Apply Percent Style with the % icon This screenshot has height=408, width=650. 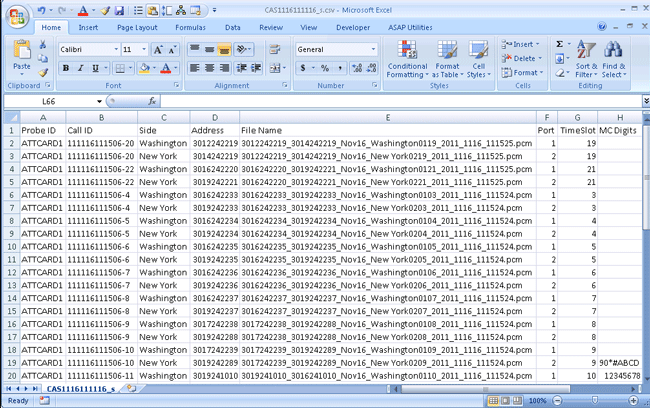click(325, 68)
